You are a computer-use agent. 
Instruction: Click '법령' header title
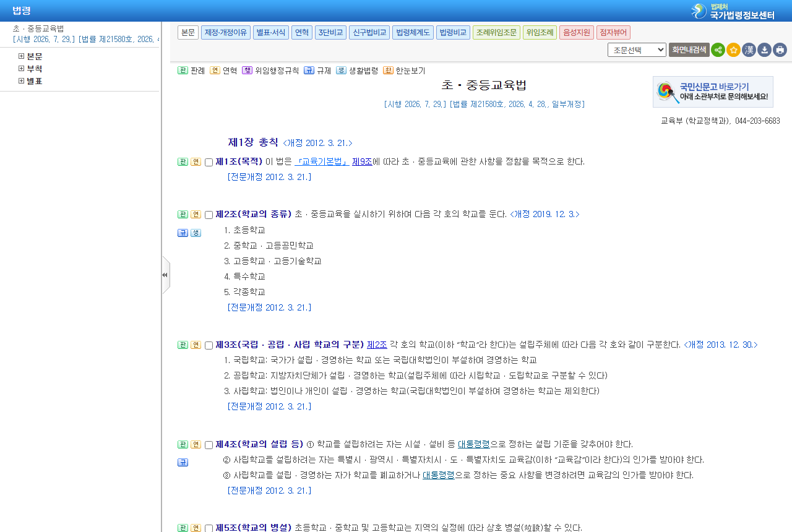(x=22, y=11)
